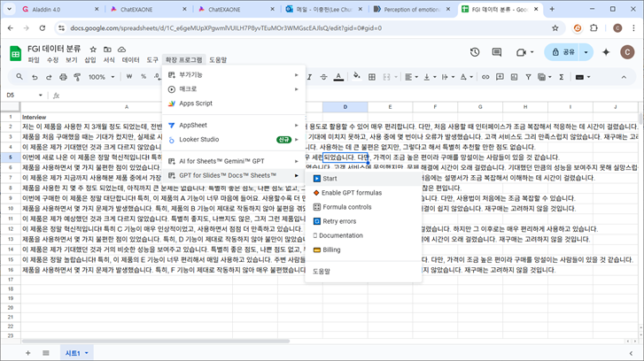Select Looker Studio menu item
644x361 pixels.
(x=234, y=140)
